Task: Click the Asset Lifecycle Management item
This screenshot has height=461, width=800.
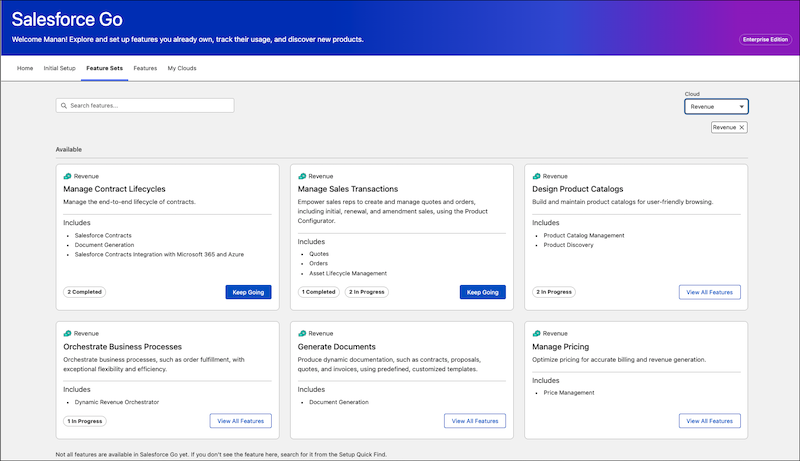Action: (x=348, y=273)
